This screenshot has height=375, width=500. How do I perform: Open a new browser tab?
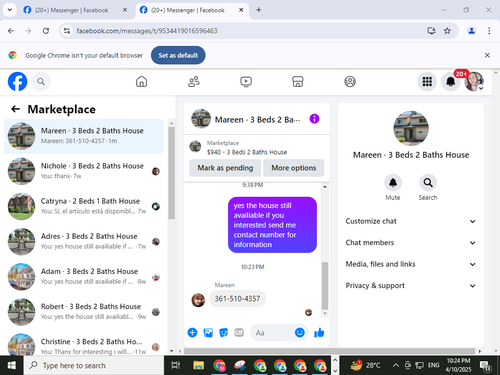258,10
